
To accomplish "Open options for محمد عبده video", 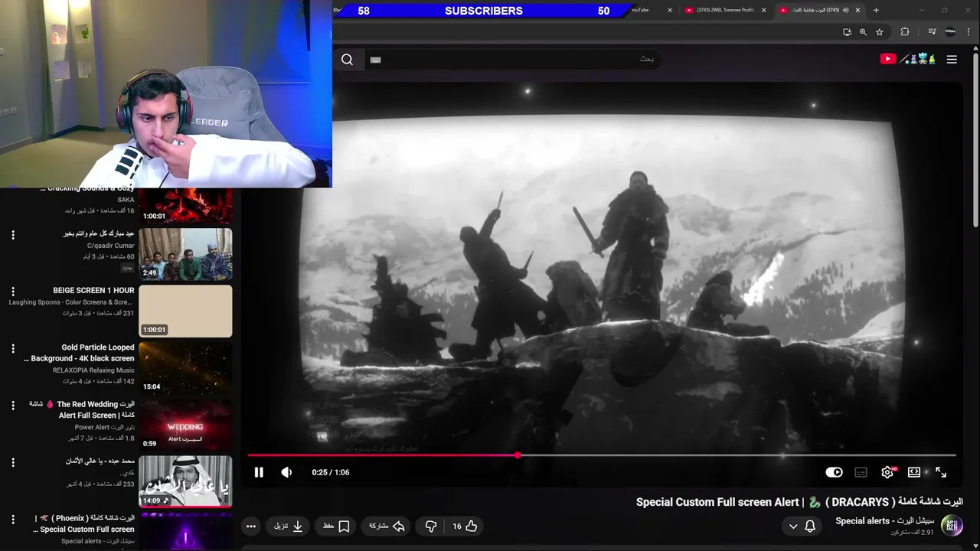I will click(13, 462).
